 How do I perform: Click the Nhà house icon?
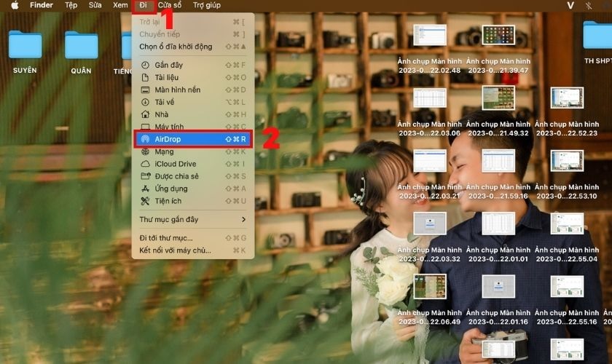(x=145, y=114)
